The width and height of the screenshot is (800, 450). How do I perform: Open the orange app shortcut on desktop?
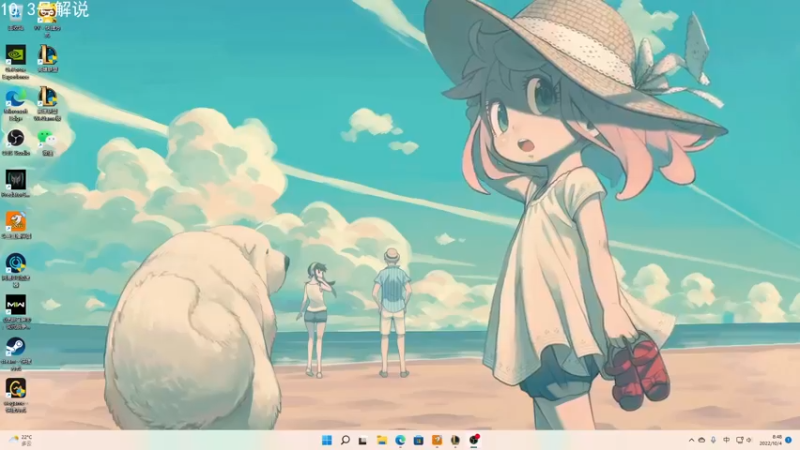pos(16,226)
